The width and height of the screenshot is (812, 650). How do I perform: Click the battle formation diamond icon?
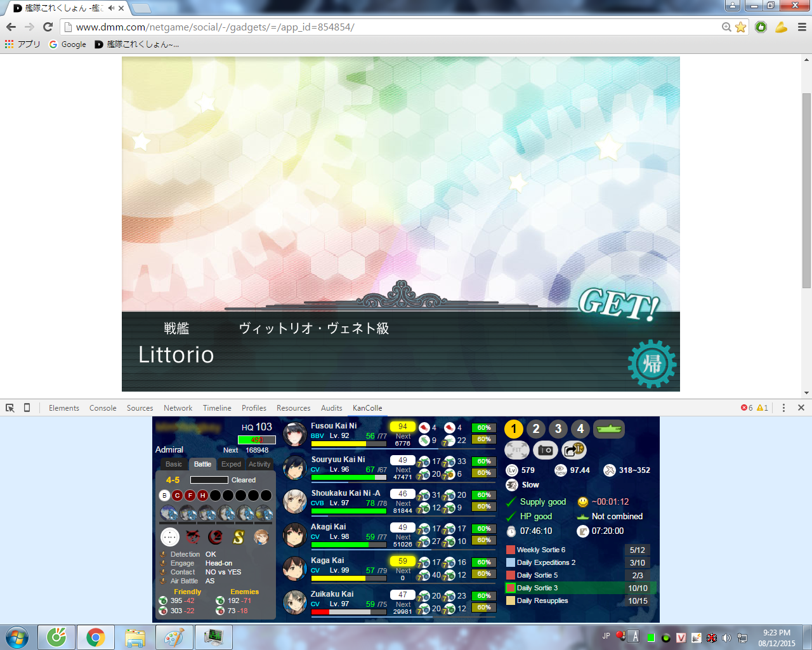pyautogui.click(x=170, y=537)
